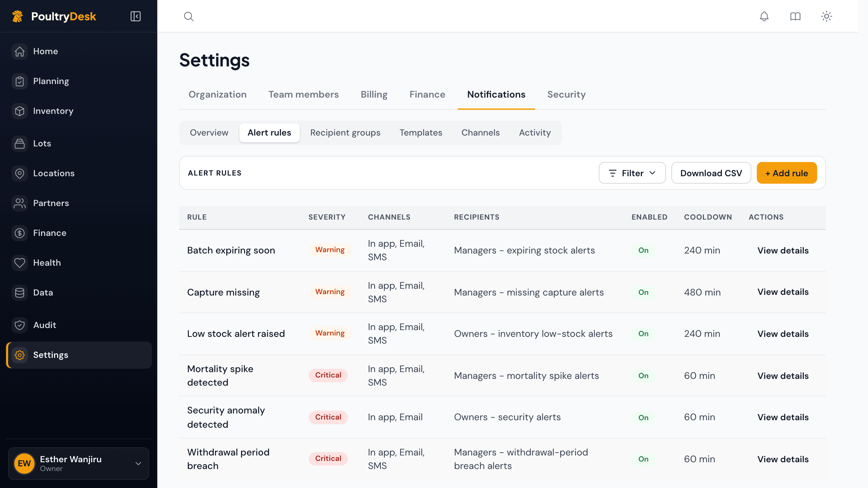The height and width of the screenshot is (488, 868).
Task: Click the EW user avatar
Action: 24,463
